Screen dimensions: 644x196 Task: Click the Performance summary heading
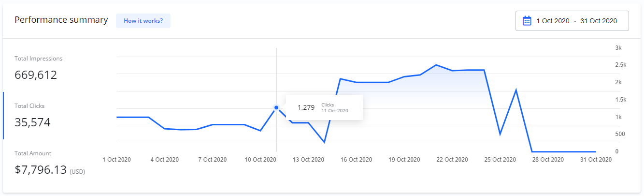click(61, 20)
